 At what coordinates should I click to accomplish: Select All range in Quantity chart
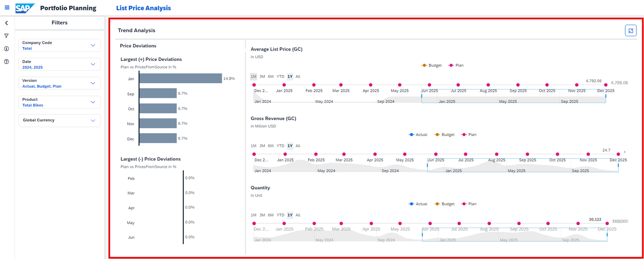click(x=298, y=215)
